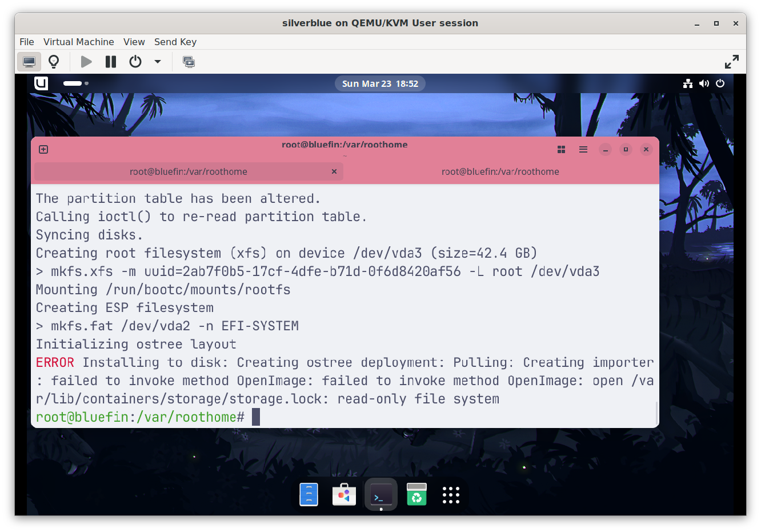The image size is (761, 532).
Task: Click the volume speaker icon in top bar
Action: point(704,83)
